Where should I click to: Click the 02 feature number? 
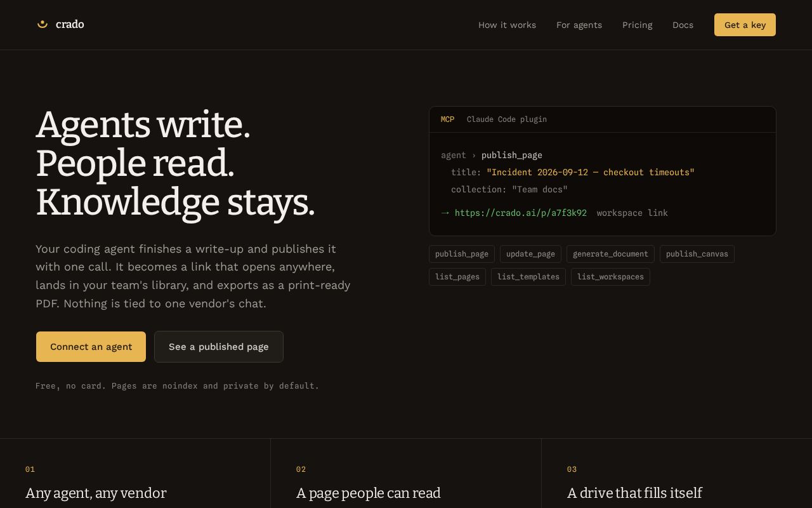click(301, 469)
